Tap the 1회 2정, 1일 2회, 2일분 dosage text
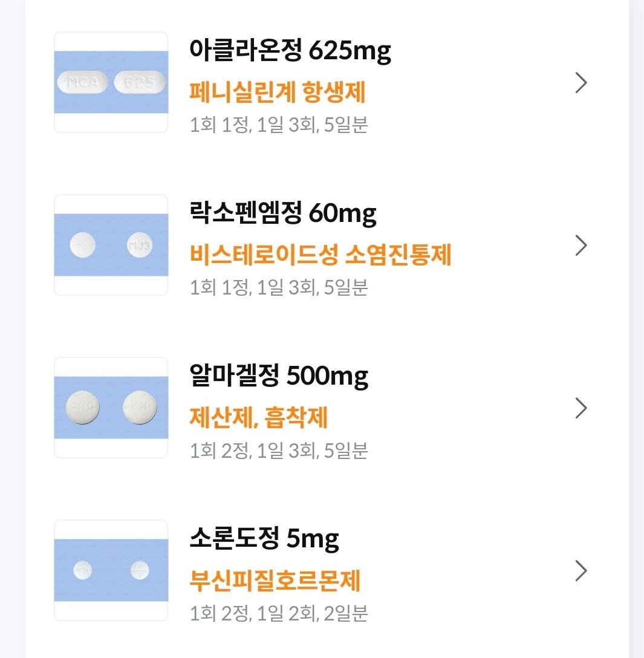 click(279, 613)
